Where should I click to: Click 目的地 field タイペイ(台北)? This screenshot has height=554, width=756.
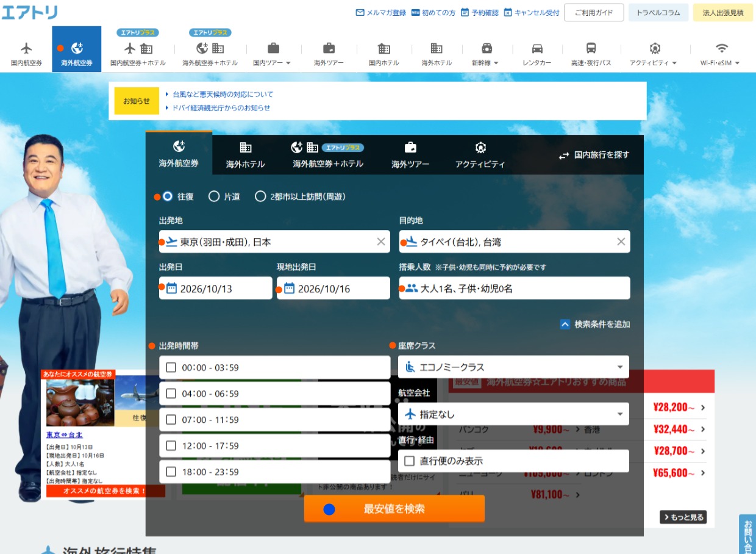tap(515, 242)
